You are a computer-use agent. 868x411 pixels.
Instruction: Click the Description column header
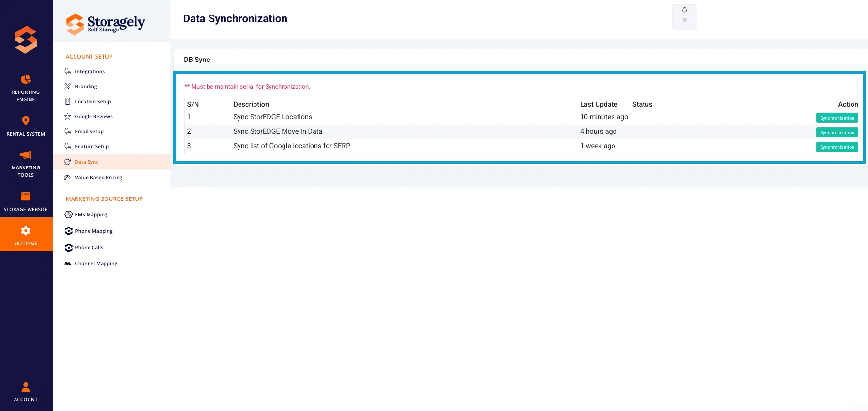pyautogui.click(x=251, y=104)
